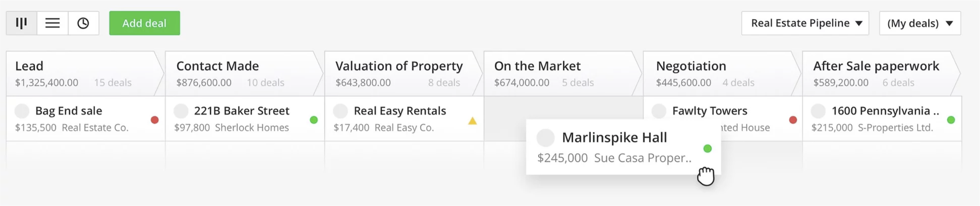The height and width of the screenshot is (206, 980).
Task: Click yellow warning triangle on Real Easy Rentals
Action: coord(472,121)
